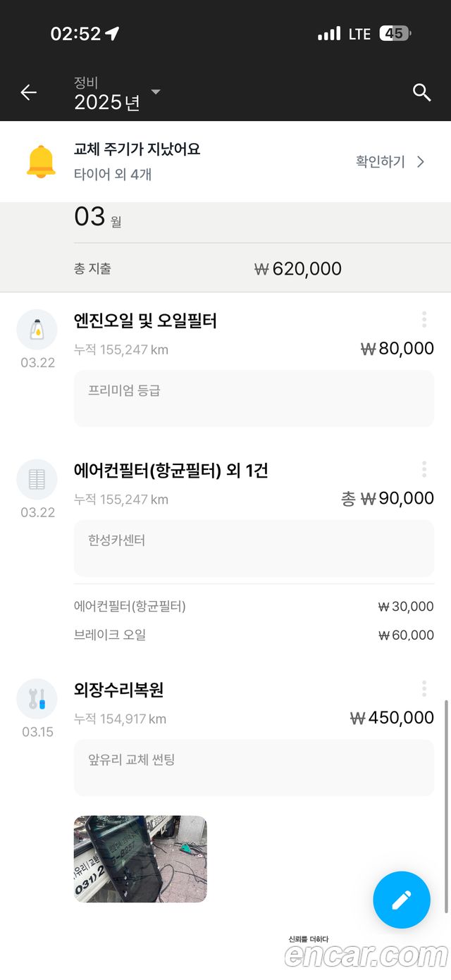Open the 에어컨필터(항균필터) ₩30,000 line item
The height and width of the screenshot is (980, 451).
[x=254, y=607]
